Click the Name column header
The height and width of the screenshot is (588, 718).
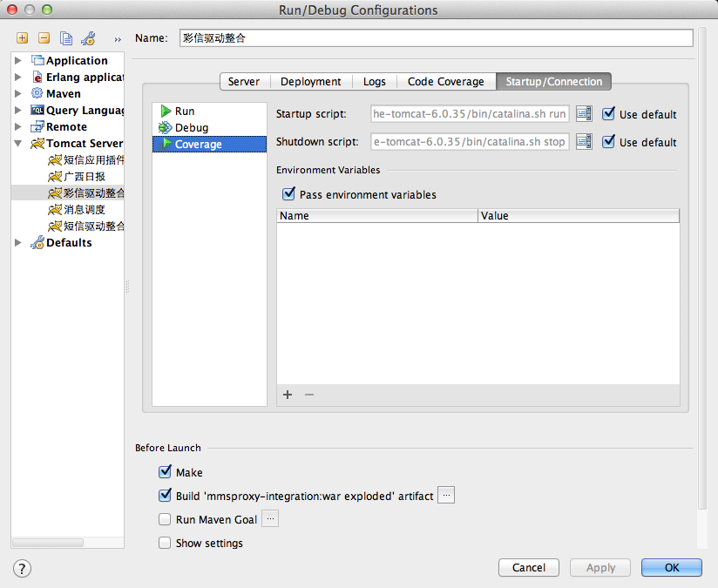[376, 216]
